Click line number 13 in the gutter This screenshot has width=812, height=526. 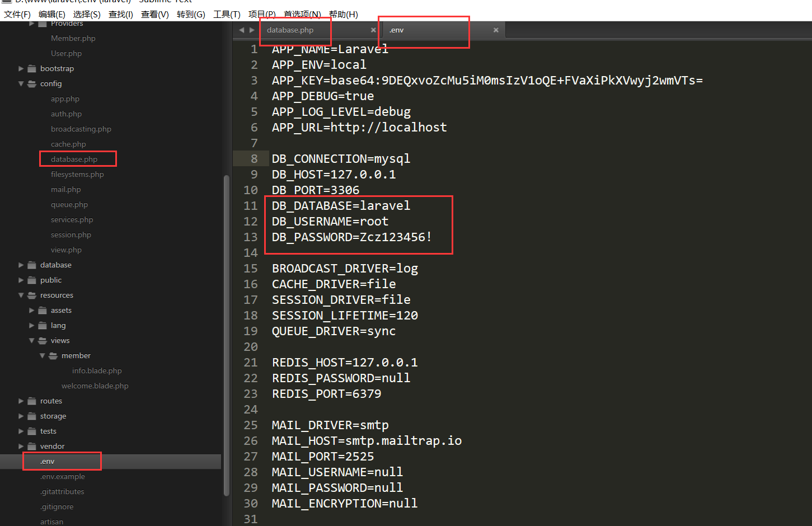pos(251,237)
